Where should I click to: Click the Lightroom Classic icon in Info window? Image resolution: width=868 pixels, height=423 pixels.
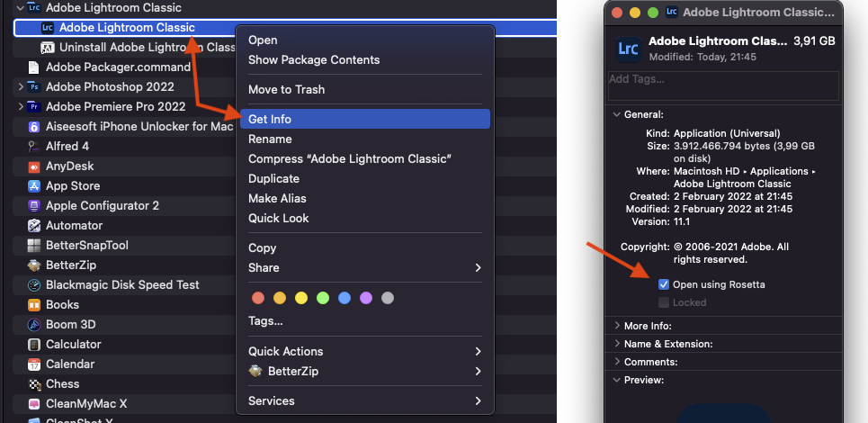click(628, 49)
